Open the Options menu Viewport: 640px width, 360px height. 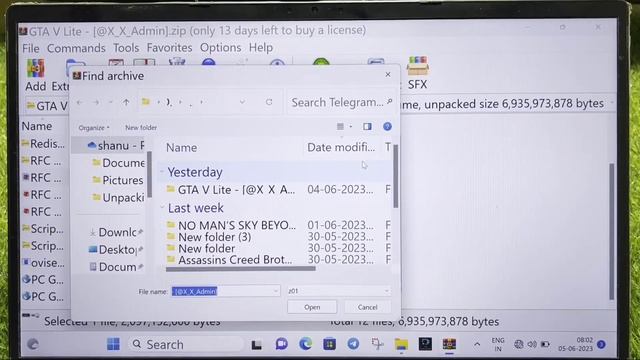(x=220, y=48)
